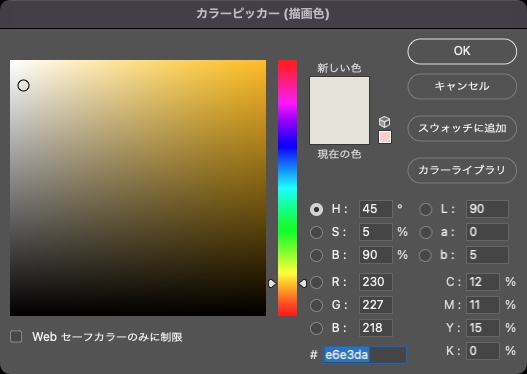Screen dimensions: 527x374
Task: Click the circular picker marker in color field
Action: point(24,86)
